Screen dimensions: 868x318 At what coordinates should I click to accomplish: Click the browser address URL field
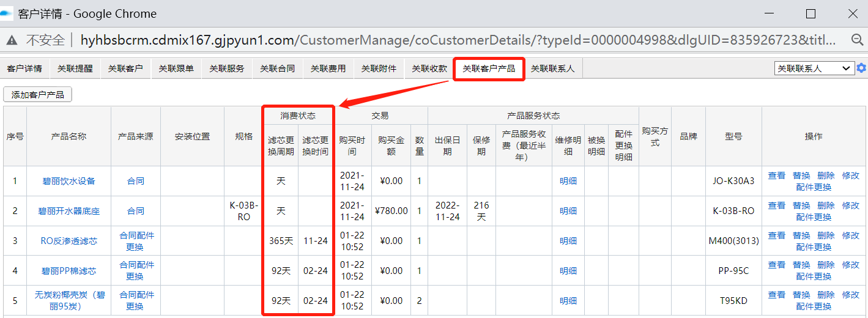point(459,40)
